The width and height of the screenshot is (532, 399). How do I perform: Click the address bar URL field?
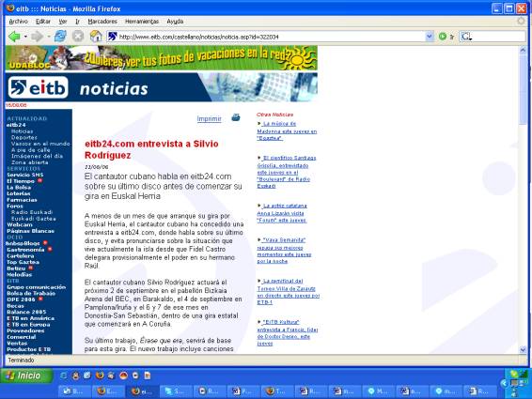click(271, 37)
